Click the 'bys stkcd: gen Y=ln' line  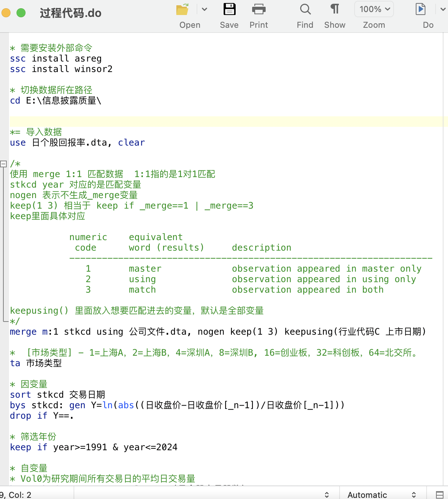click(x=177, y=405)
